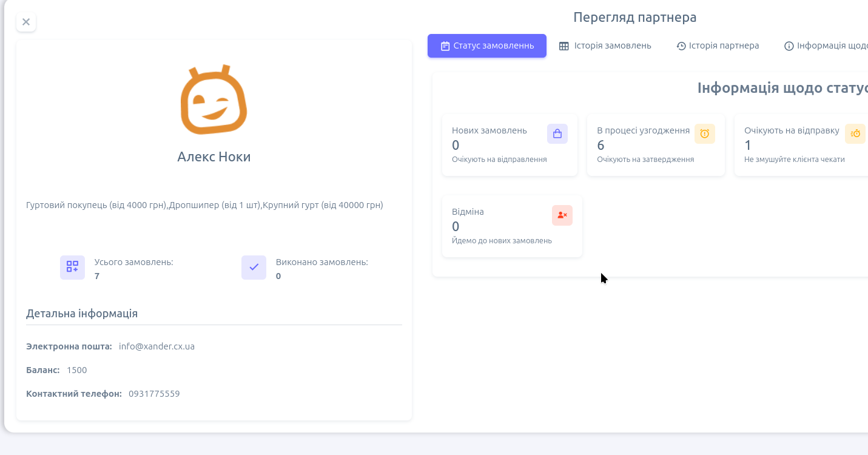868x455 pixels.
Task: Click the winking robot avatar logo
Action: point(214,99)
